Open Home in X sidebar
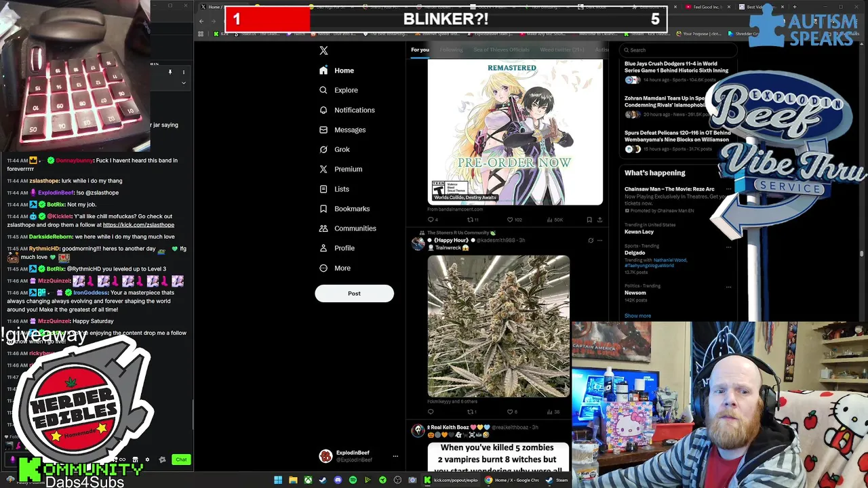 tap(337, 70)
